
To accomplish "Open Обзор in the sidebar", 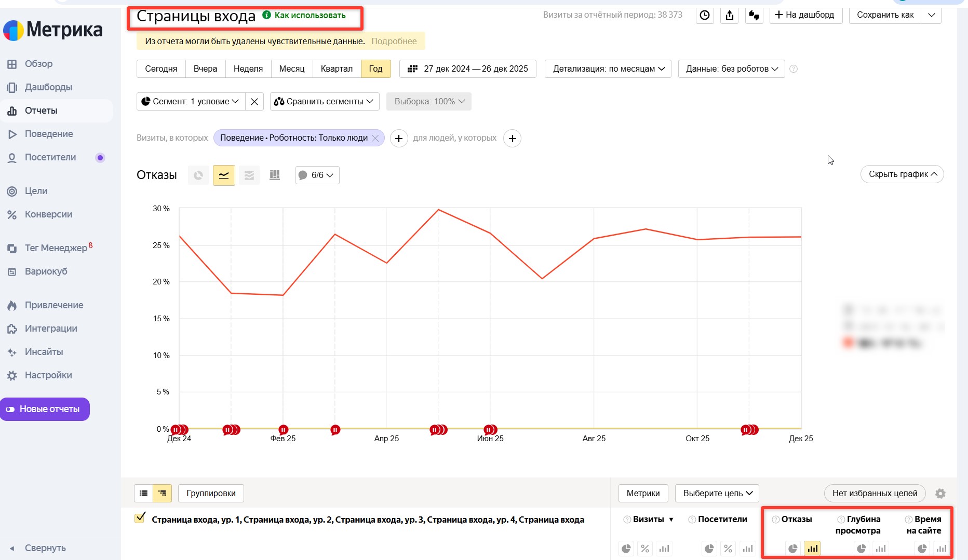I will point(38,64).
